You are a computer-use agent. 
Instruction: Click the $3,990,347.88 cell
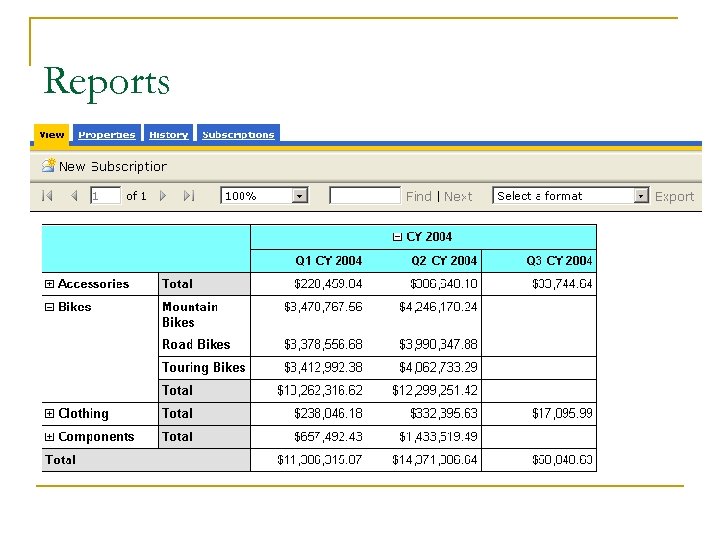coord(438,344)
